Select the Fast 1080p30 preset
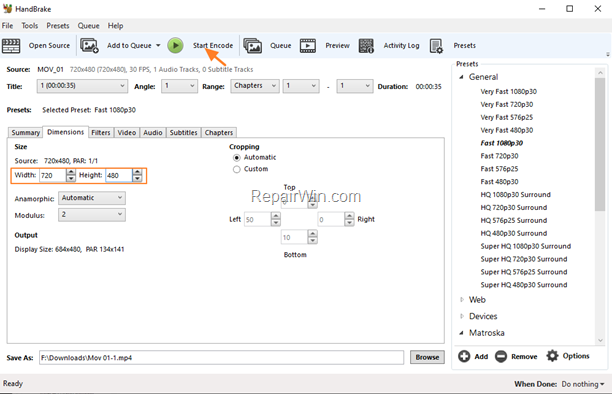This screenshot has width=612, height=394. (502, 143)
